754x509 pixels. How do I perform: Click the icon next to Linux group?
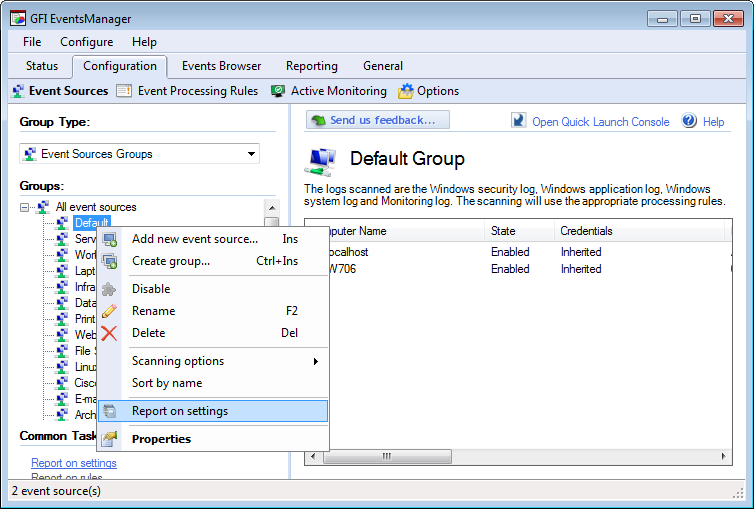(x=62, y=367)
